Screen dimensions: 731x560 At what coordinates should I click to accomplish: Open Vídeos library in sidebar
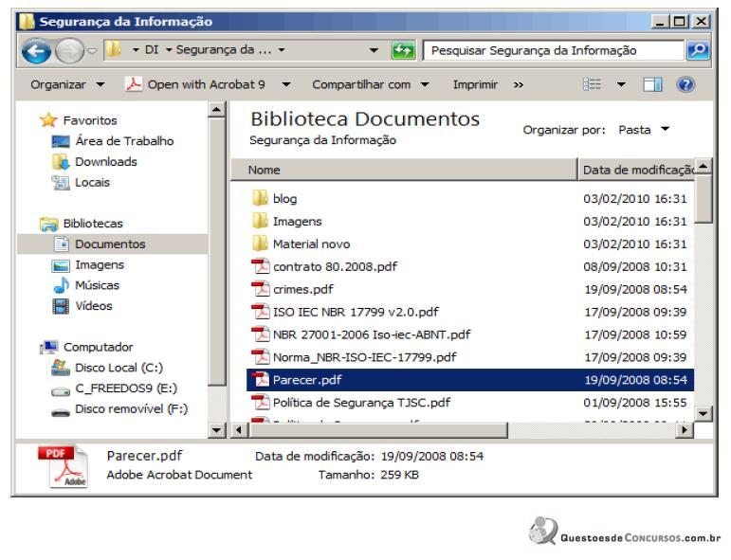coord(93,306)
